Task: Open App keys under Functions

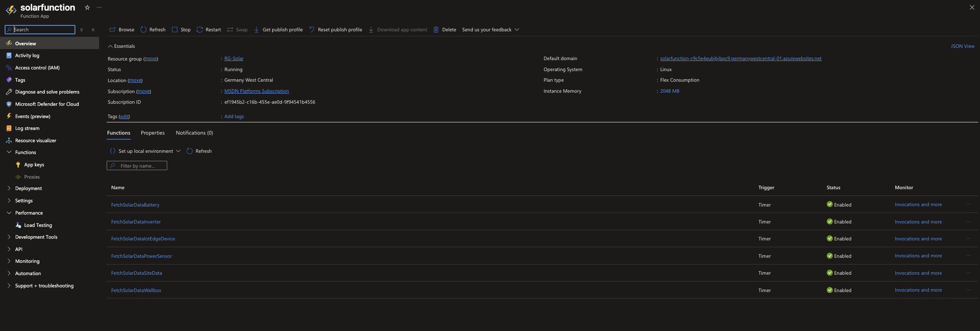Action: [34, 165]
